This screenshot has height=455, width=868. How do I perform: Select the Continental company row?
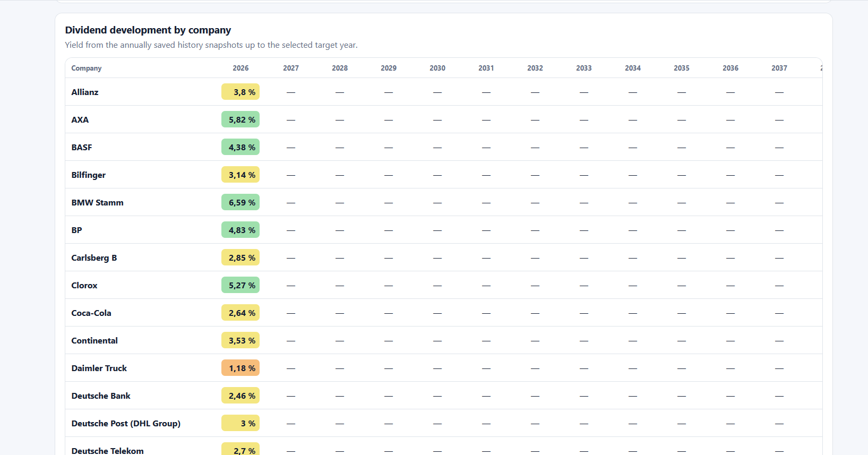pos(444,340)
